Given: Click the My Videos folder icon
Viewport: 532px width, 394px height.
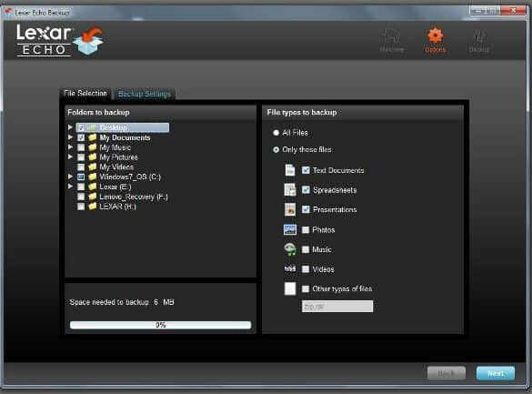Looking at the screenshot, I should pyautogui.click(x=92, y=167).
